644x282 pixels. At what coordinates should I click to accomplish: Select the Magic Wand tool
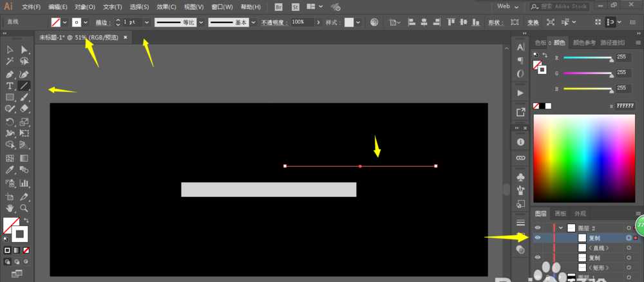point(10,62)
